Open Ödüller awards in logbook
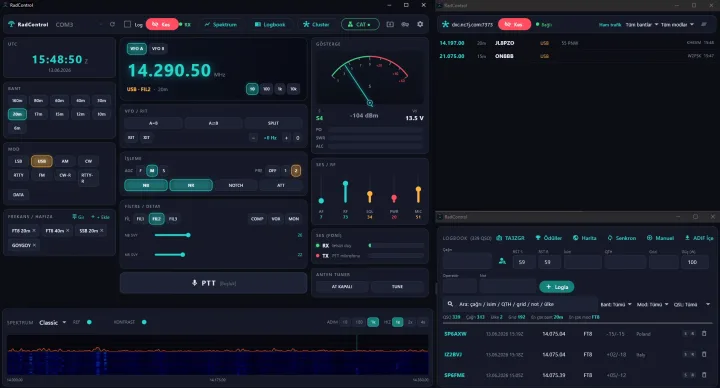This screenshot has height=388, width=720. [x=549, y=238]
